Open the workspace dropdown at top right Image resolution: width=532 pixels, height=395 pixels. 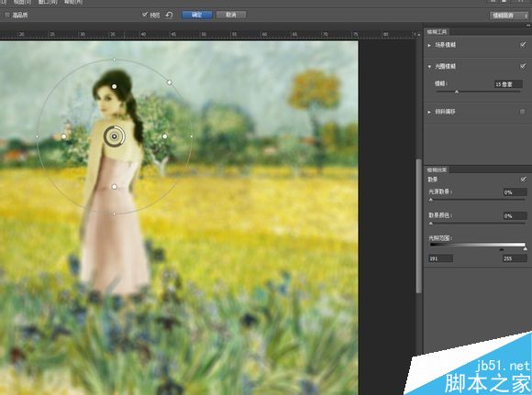coord(509,16)
